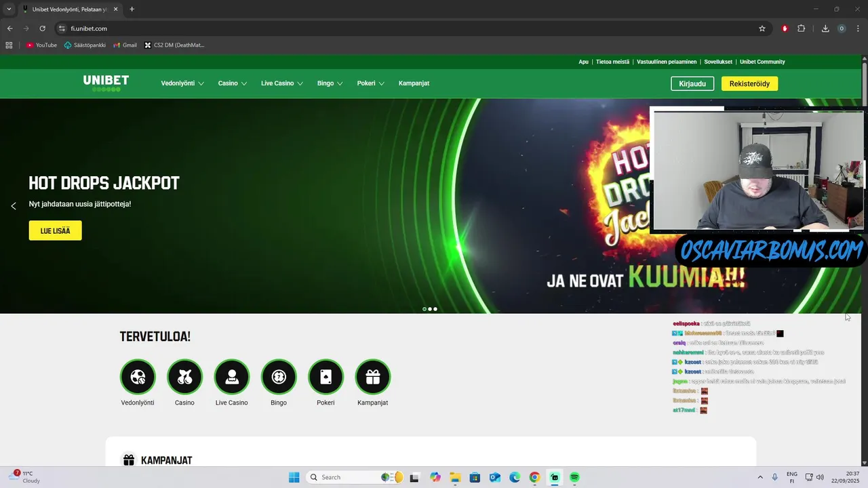Screen dimensions: 868x488
Task: Select the third carousel dot indicator
Action: tap(435, 309)
